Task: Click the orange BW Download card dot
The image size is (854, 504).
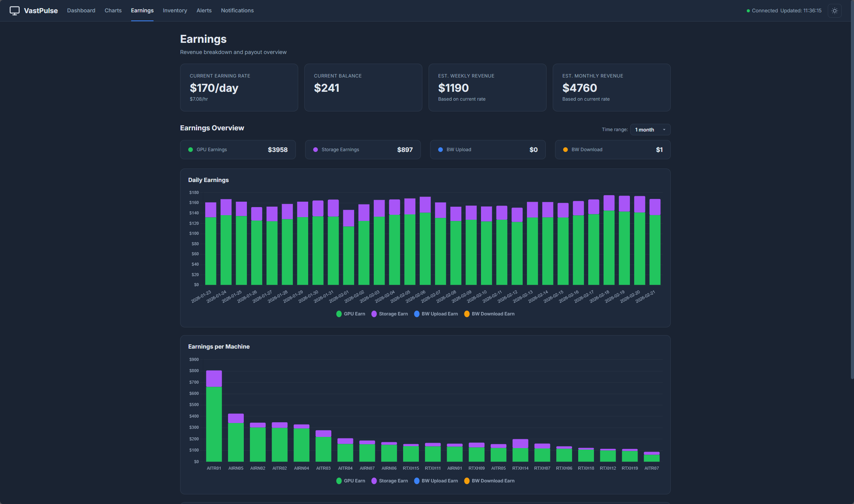Action: (x=565, y=150)
